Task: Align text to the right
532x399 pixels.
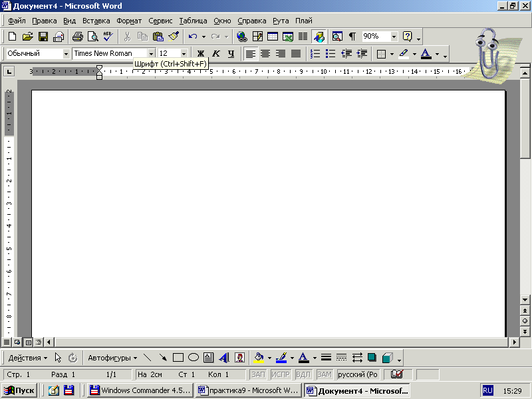Action: point(281,54)
